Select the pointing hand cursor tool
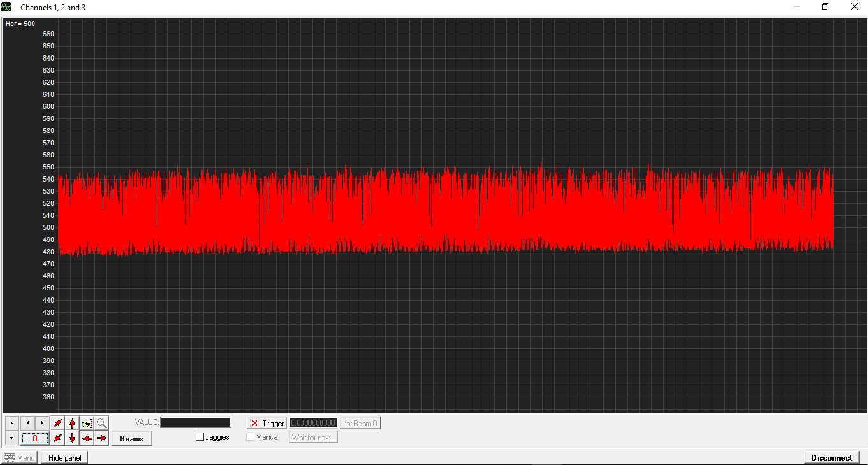 click(x=87, y=423)
